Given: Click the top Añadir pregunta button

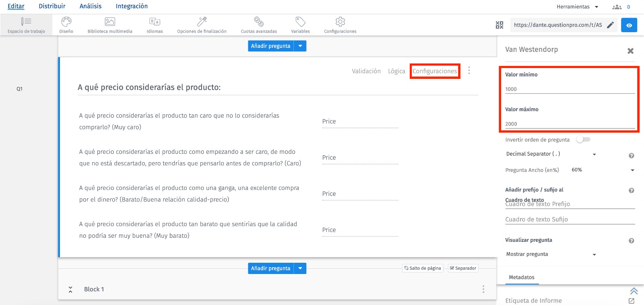Looking at the screenshot, I should coord(271,46).
